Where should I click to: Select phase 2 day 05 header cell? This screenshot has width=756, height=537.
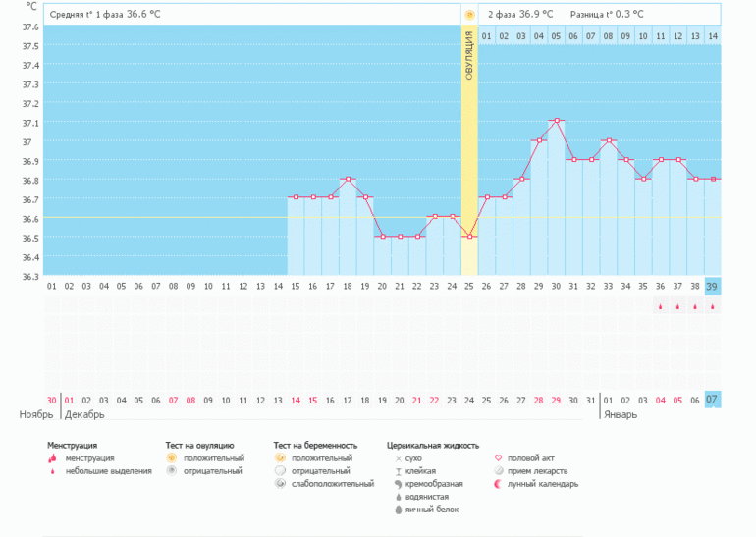coord(556,36)
